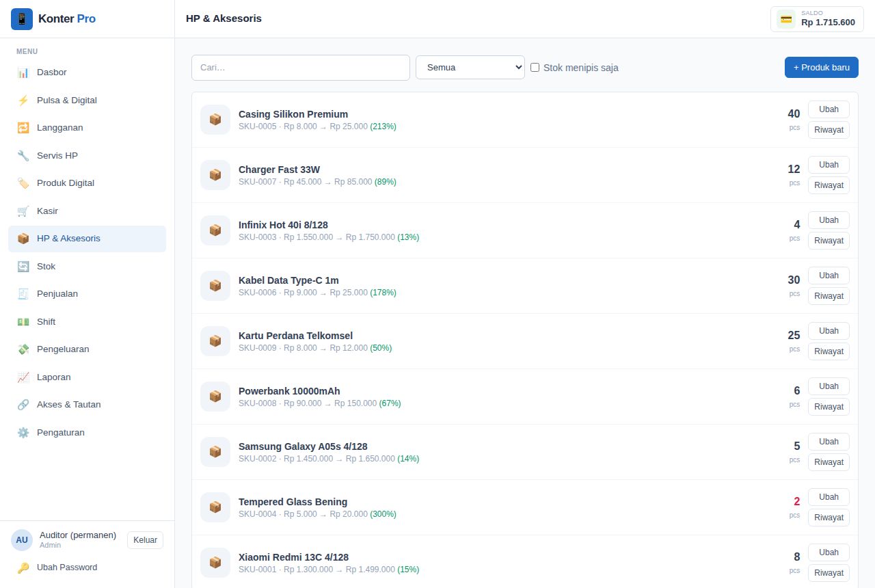The height and width of the screenshot is (588, 875).
Task: Click the Kasir shopping cart icon
Action: click(x=23, y=211)
